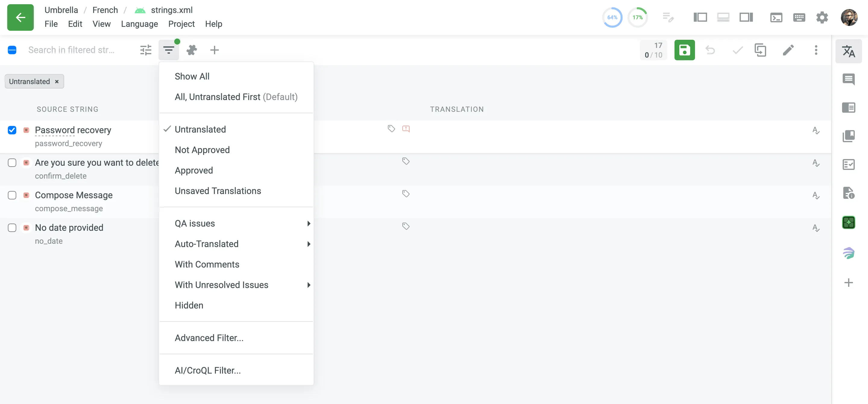The height and width of the screenshot is (404, 868).
Task: Choose the Show All filter option
Action: click(x=236, y=77)
